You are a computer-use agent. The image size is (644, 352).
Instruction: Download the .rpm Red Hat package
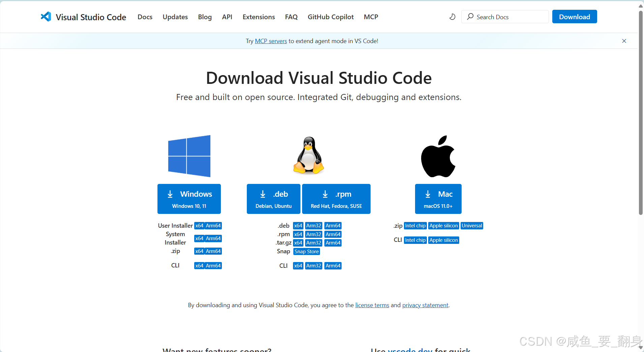[336, 199]
